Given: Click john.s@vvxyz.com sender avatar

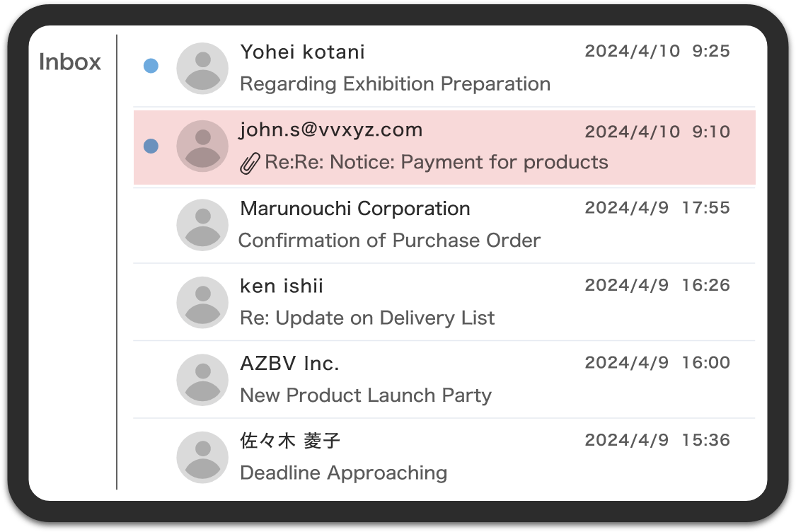Looking at the screenshot, I should click(202, 146).
